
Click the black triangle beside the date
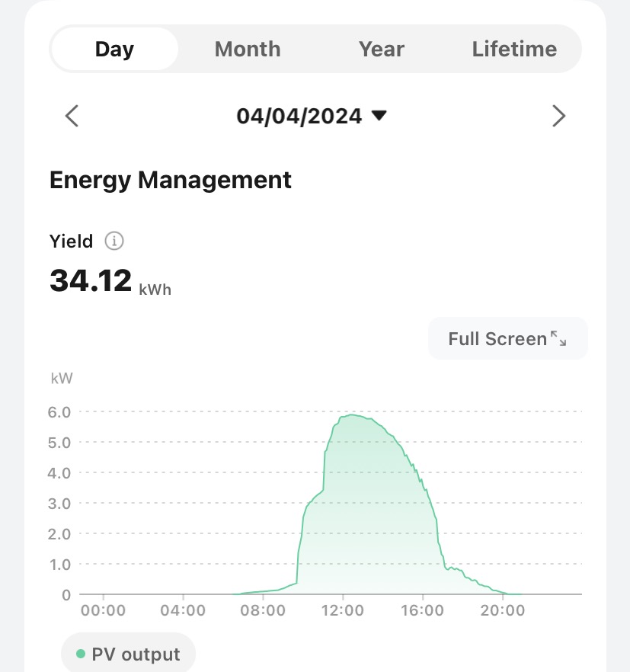pos(379,116)
